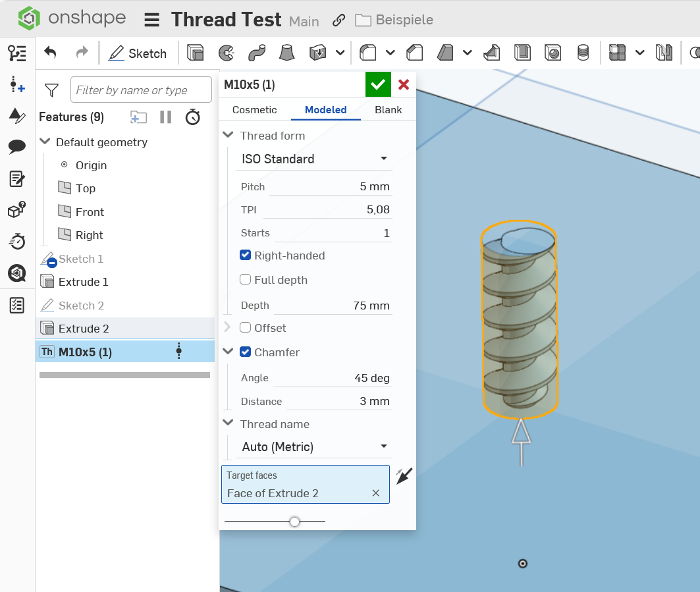Screen dimensions: 700x592
Task: Open the hamburger document menu
Action: [x=151, y=20]
